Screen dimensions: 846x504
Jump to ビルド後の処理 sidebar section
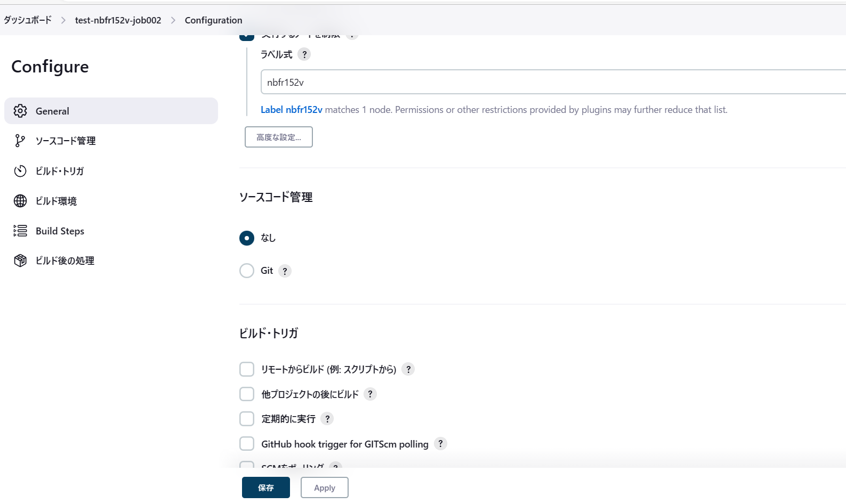(x=111, y=261)
